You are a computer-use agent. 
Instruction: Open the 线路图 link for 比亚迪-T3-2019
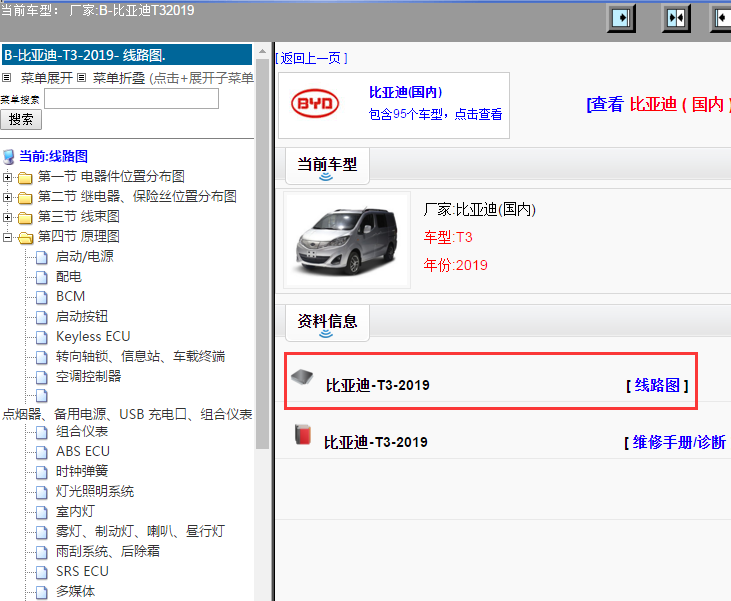click(657, 386)
